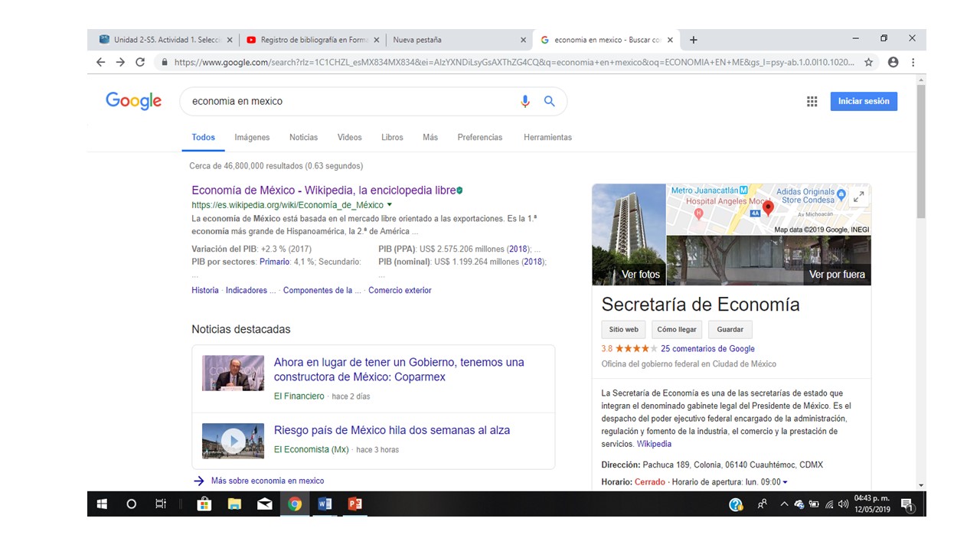This screenshot has width=980, height=551.
Task: Open Chrome's three-dot menu
Action: 913,63
